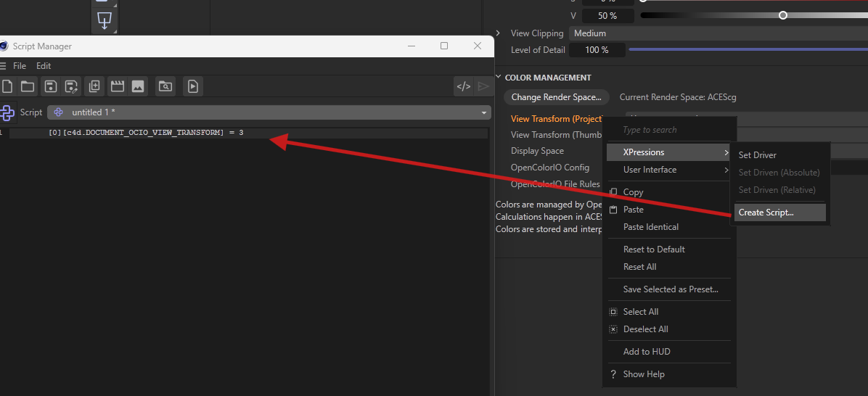This screenshot has width=868, height=396.
Task: Click the folder search icon in toolbar
Action: [165, 86]
